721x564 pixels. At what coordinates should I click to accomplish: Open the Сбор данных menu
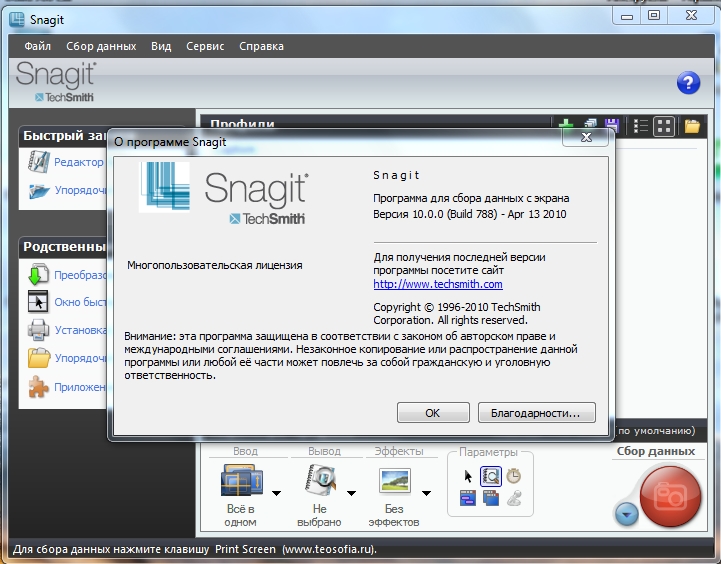[x=101, y=46]
